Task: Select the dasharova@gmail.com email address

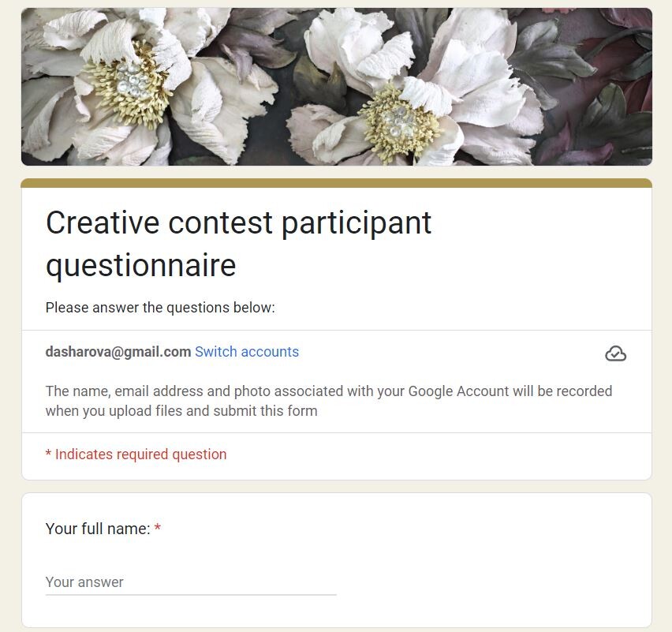Action: point(118,352)
